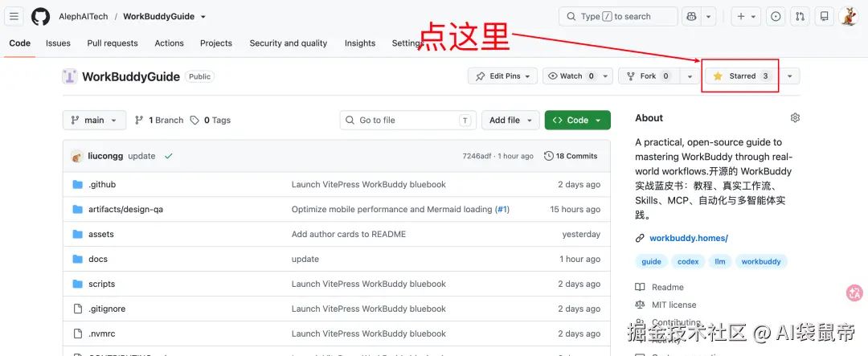Open the hamburger navigation menu
The height and width of the screenshot is (356, 868).
(14, 17)
